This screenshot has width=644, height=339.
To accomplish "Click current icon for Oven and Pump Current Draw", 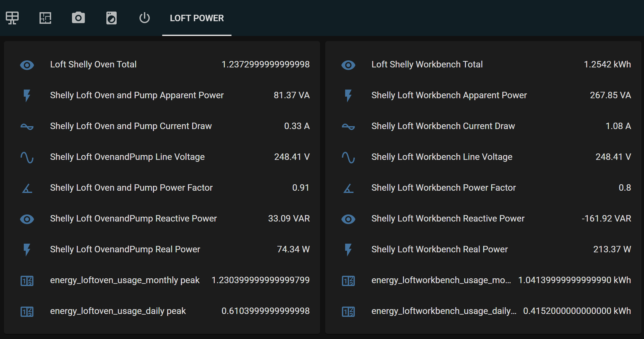I will click(27, 126).
